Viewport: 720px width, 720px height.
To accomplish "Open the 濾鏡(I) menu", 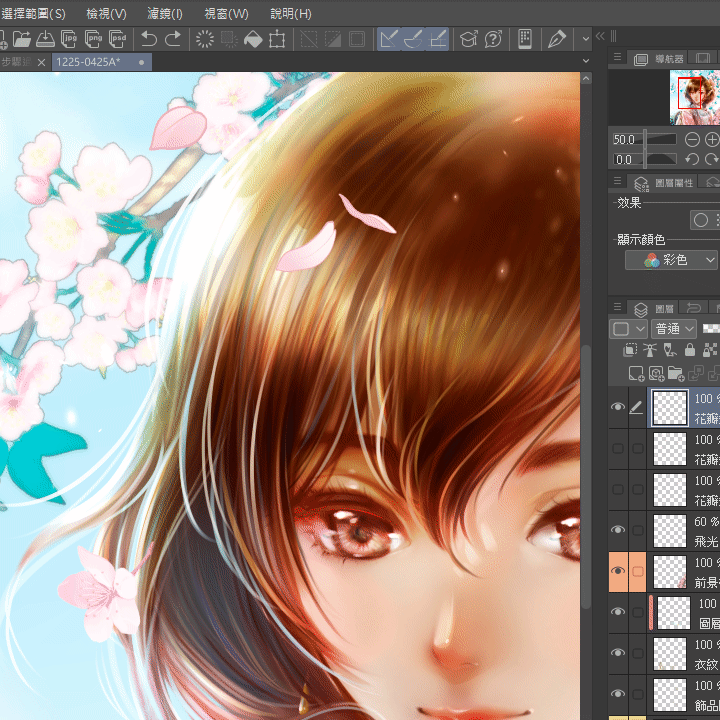I will click(x=165, y=14).
